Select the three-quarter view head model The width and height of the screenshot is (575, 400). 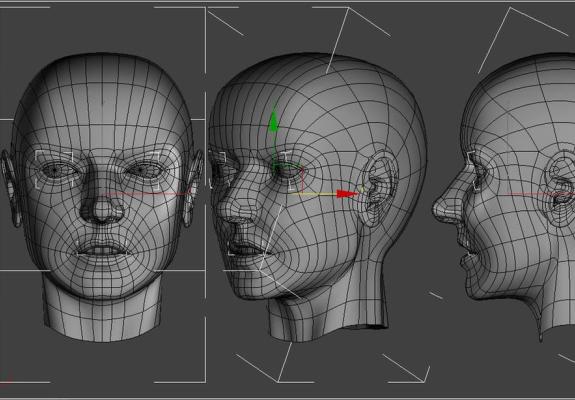click(x=317, y=197)
